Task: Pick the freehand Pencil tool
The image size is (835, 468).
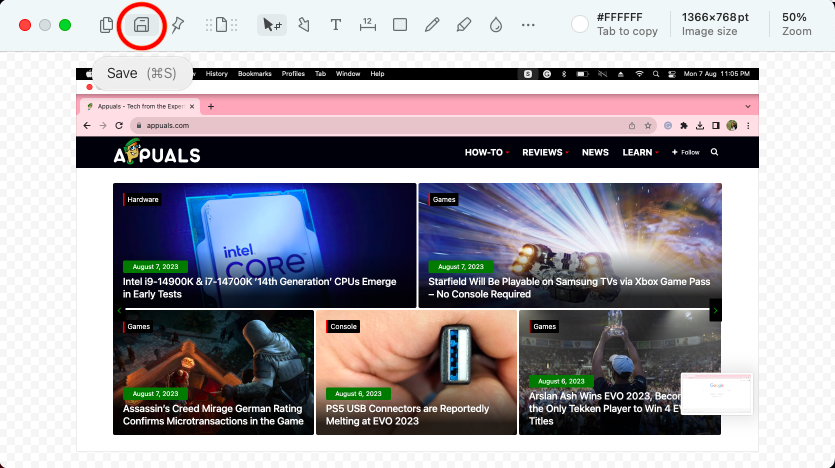Action: tap(432, 25)
